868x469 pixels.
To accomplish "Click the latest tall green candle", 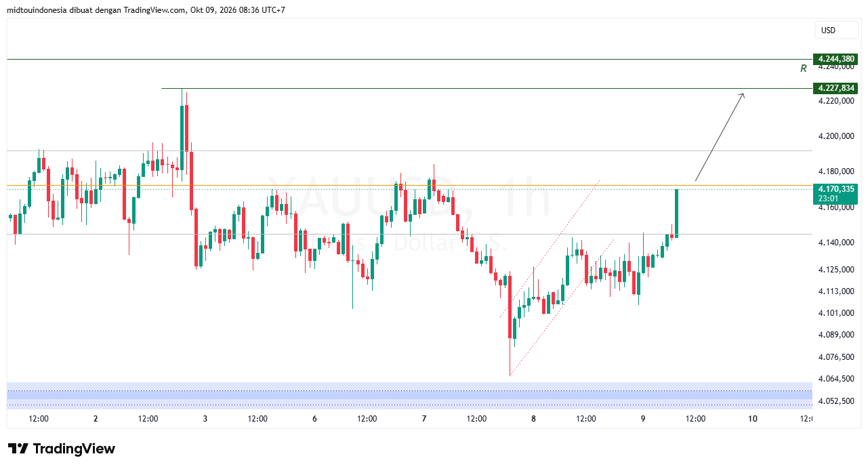I will click(x=676, y=213).
